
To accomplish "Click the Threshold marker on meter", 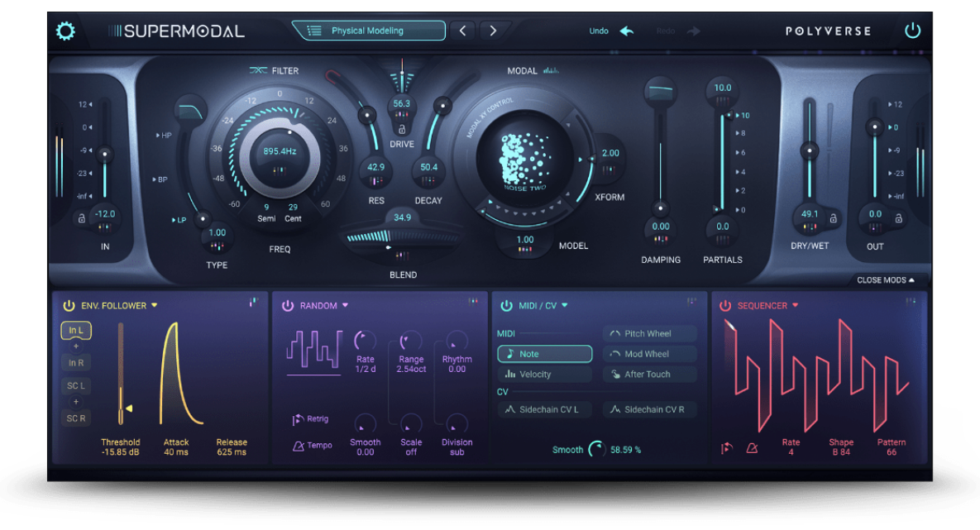I will (129, 408).
